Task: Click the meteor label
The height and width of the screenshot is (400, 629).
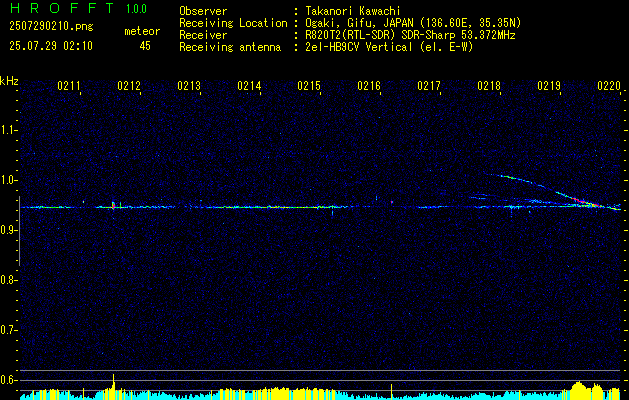Action: [x=142, y=31]
